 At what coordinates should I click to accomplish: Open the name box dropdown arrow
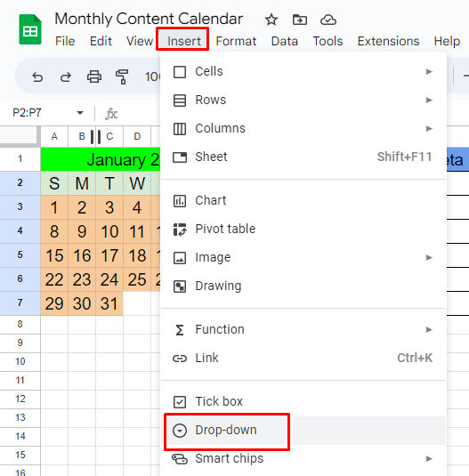pyautogui.click(x=80, y=113)
